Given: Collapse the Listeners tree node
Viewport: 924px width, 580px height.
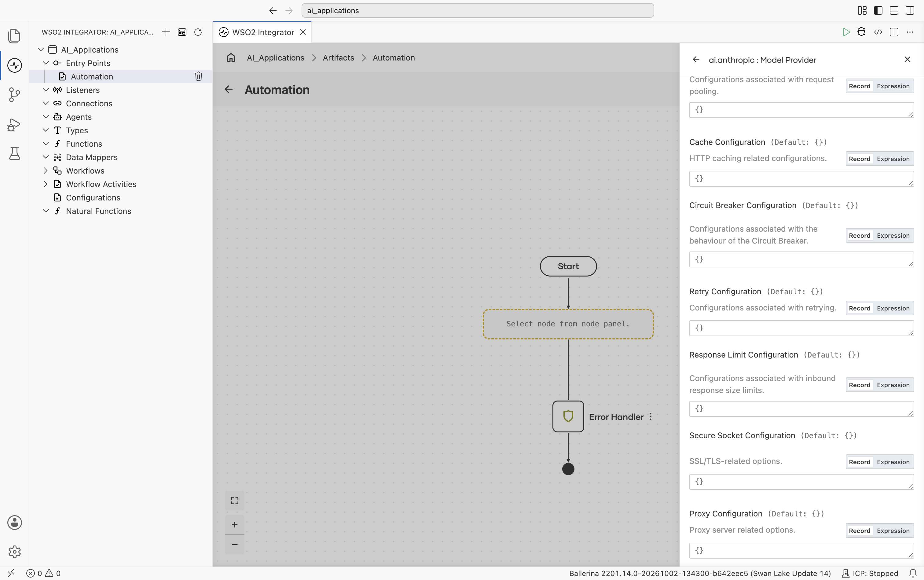Looking at the screenshot, I should coord(46,90).
